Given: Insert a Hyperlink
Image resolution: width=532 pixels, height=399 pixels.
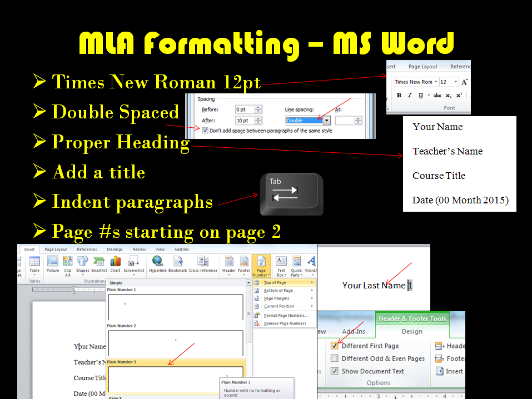Looking at the screenshot, I should click(x=158, y=265).
